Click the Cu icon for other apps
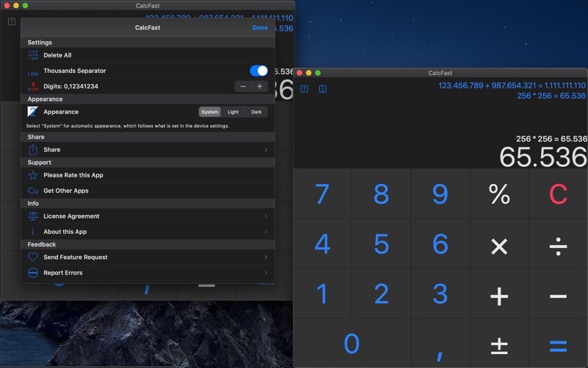The height and width of the screenshot is (368, 588). coord(33,191)
